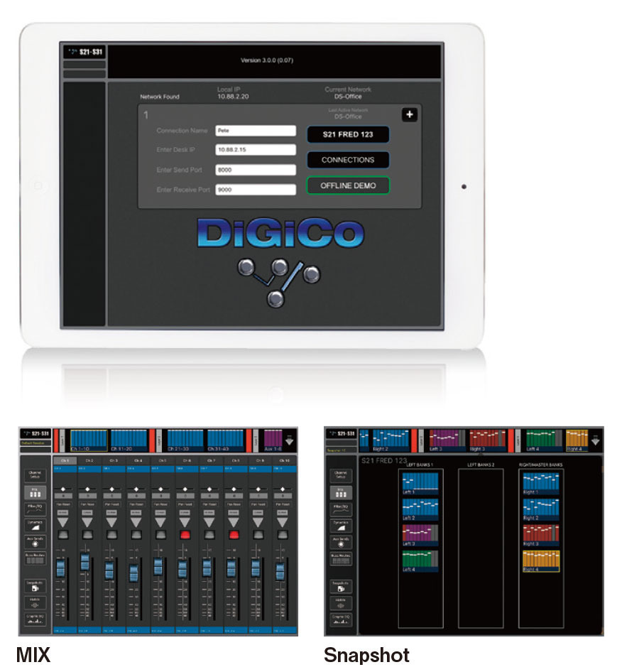Click the S21-S31 logo on the iPad screen
The height and width of the screenshot is (672, 622).
pos(84,52)
